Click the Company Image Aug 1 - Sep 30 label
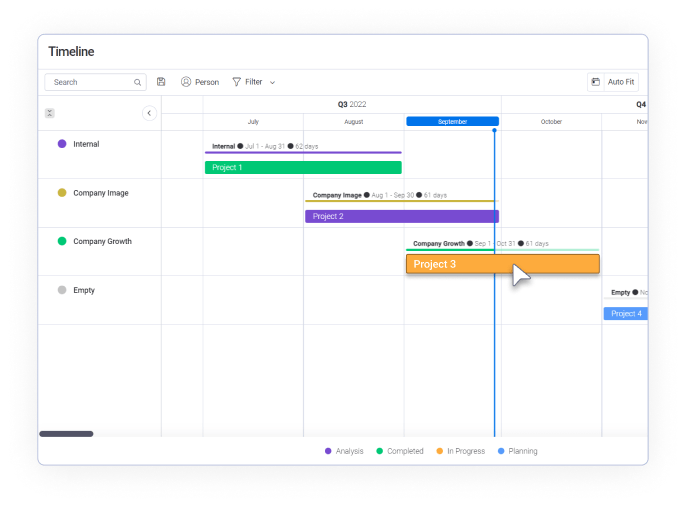 click(x=380, y=195)
